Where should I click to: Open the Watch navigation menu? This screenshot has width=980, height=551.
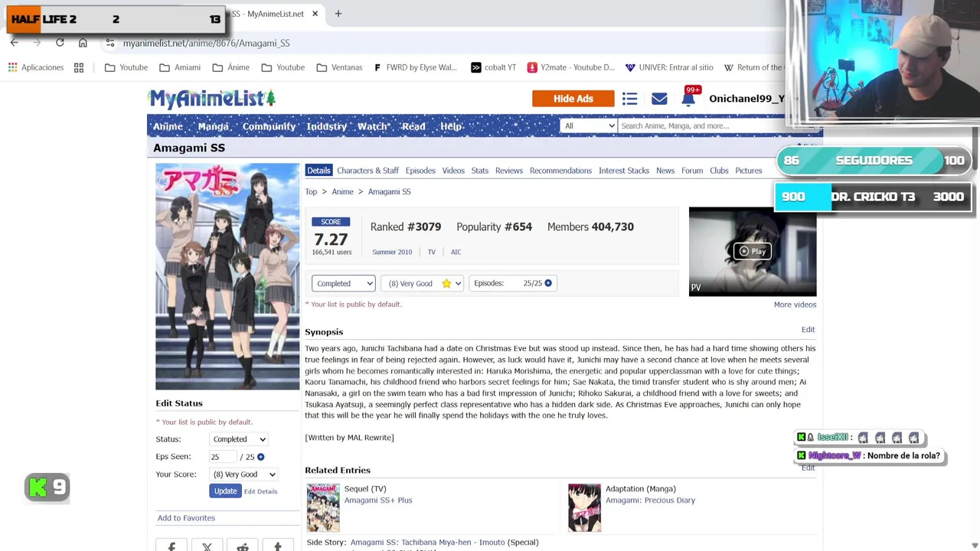point(372,126)
